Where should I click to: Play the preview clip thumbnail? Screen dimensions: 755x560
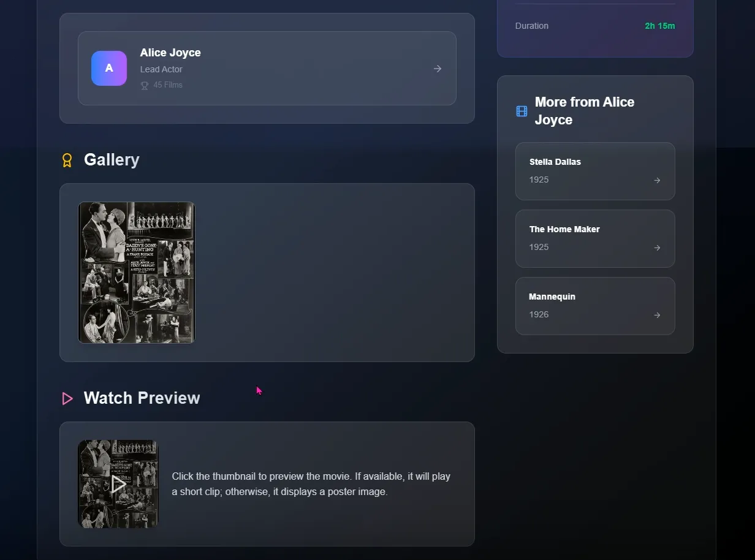118,484
